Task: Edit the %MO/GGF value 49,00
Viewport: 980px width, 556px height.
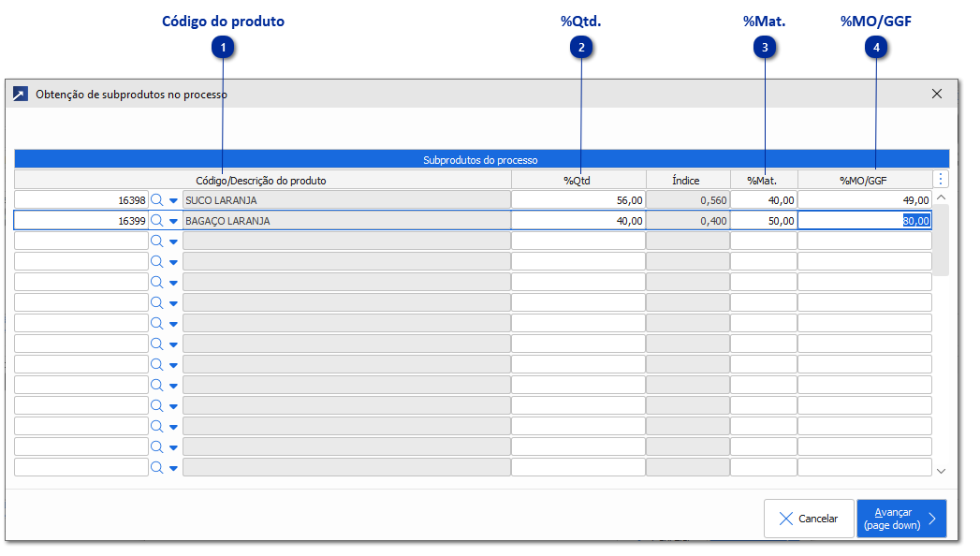Action: coord(865,200)
